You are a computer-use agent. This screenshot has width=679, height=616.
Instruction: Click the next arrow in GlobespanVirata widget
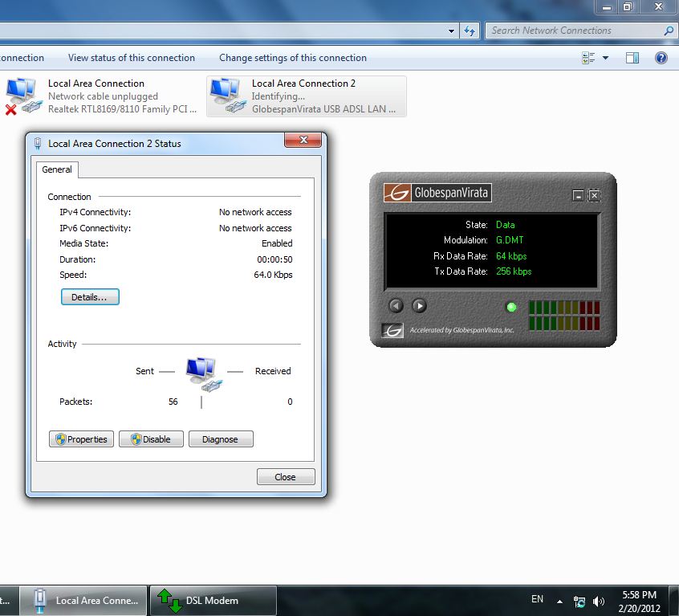click(x=419, y=306)
